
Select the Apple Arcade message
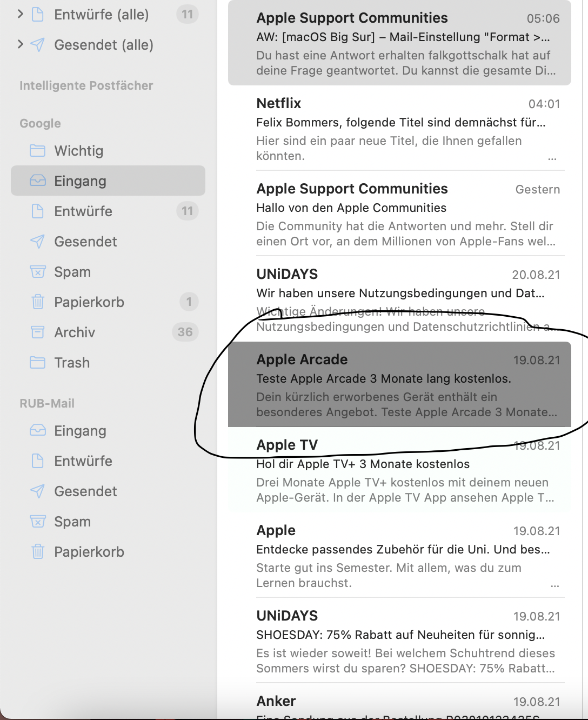[399, 384]
